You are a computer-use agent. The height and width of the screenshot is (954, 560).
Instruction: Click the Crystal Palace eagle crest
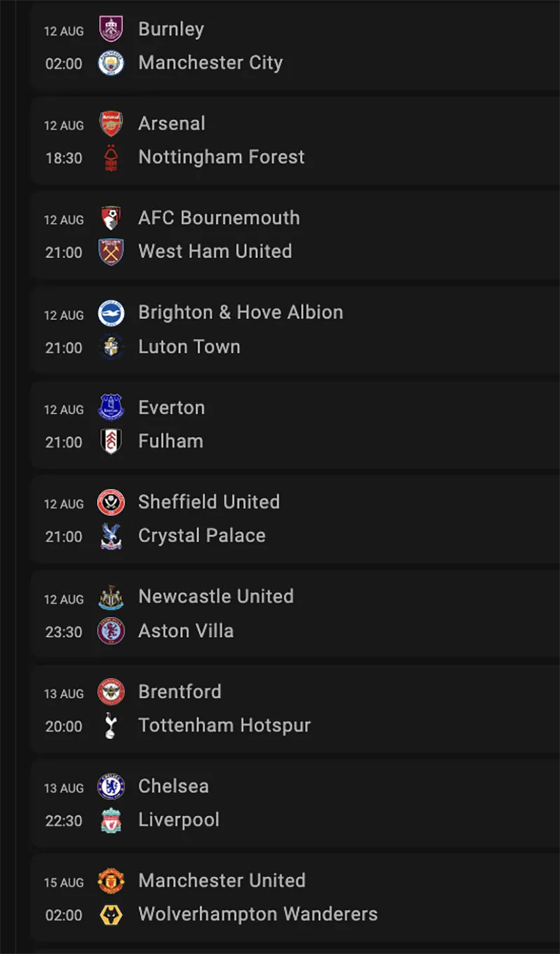point(111,535)
